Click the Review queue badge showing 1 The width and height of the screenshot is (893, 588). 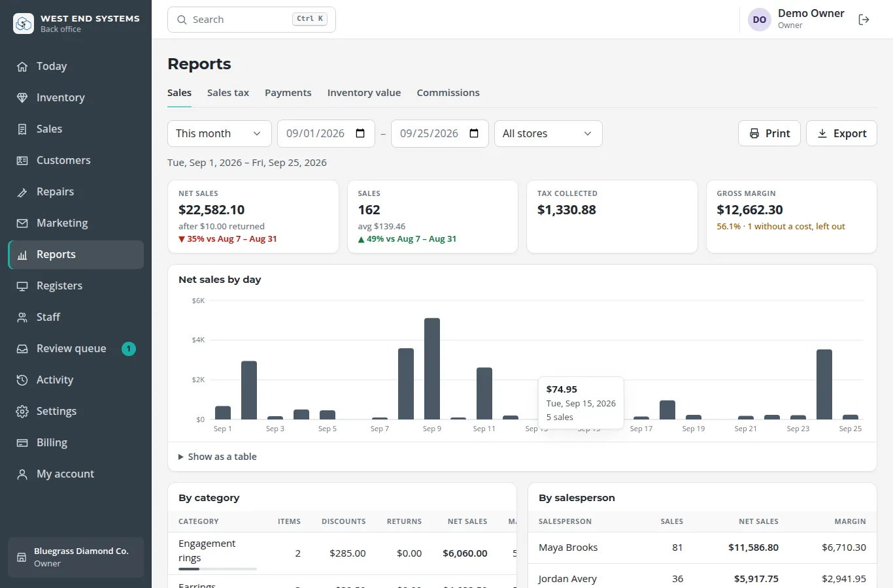click(129, 349)
